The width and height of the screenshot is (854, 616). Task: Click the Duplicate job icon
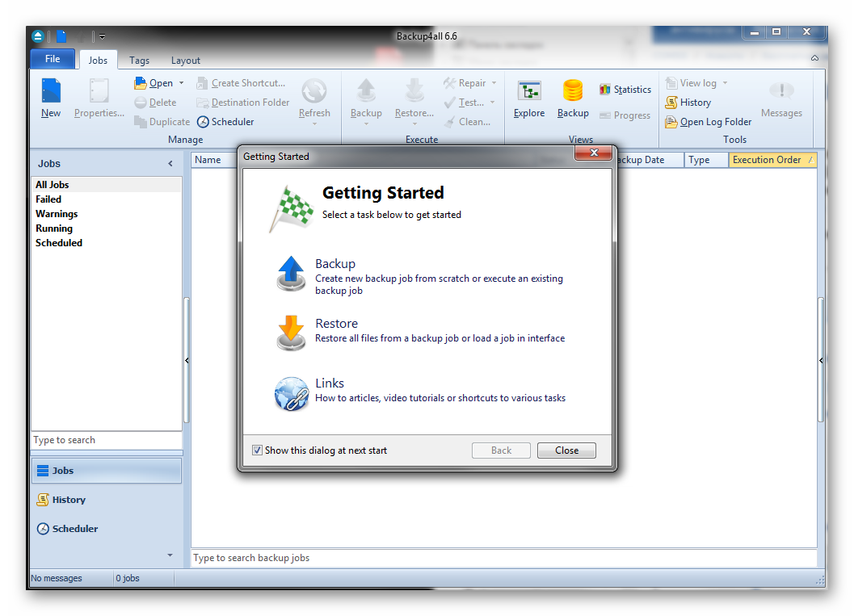click(141, 122)
